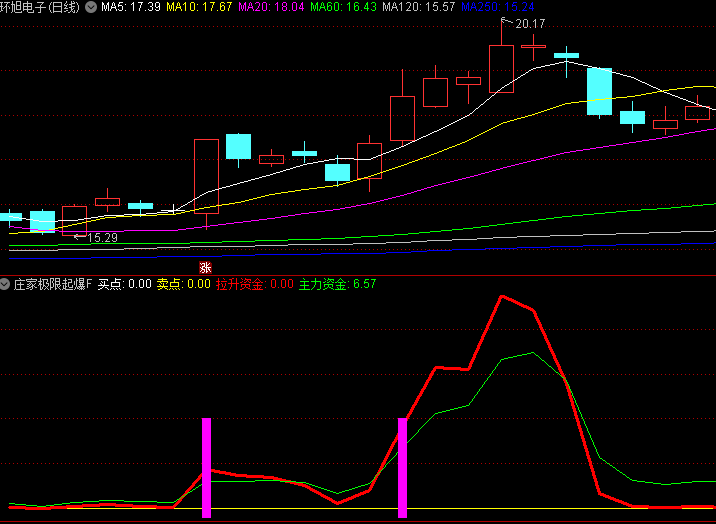
Task: Click the 涨 marker below the chart
Action: (x=205, y=267)
